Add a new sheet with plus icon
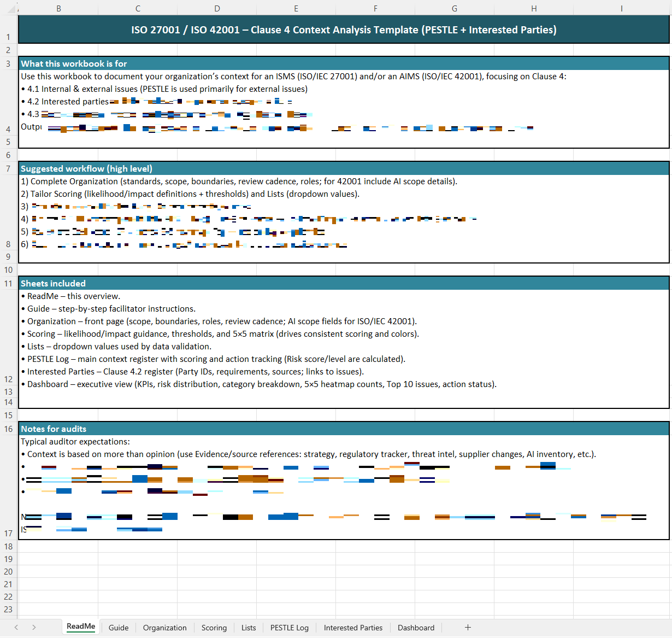The width and height of the screenshot is (672, 638). [x=468, y=627]
